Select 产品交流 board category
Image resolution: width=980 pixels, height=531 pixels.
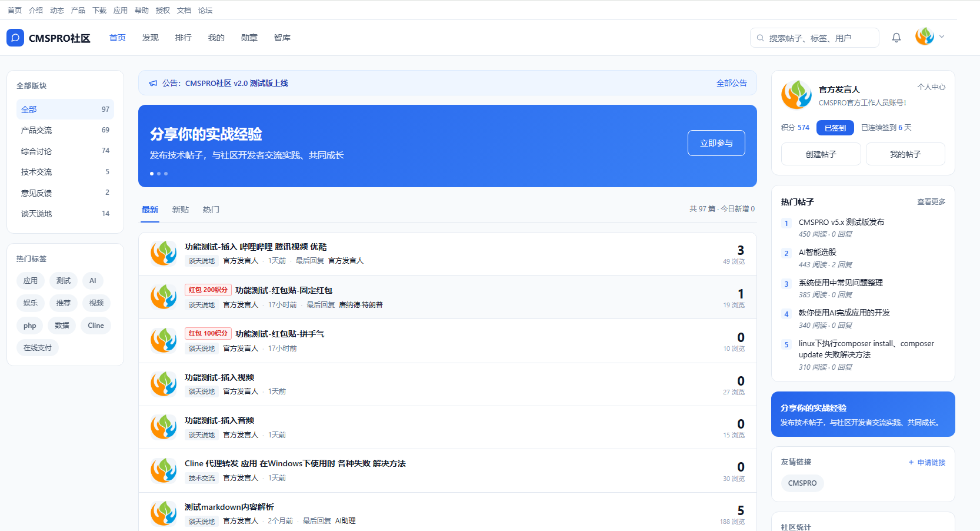click(65, 130)
